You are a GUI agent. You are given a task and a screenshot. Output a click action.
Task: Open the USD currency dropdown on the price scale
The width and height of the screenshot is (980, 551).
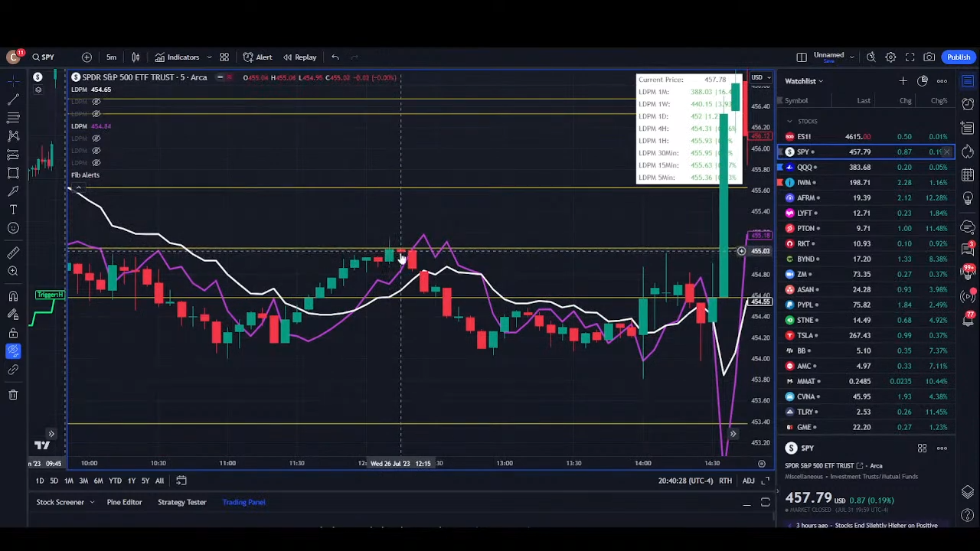[761, 77]
